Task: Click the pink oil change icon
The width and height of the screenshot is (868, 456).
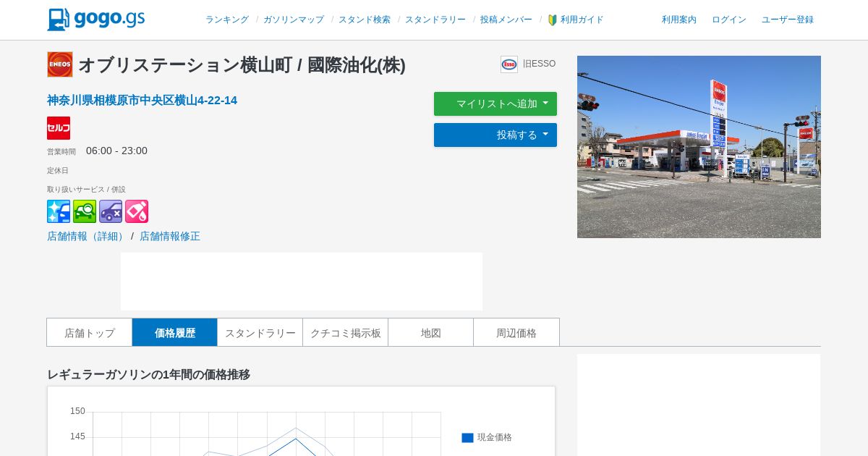Action: (137, 211)
